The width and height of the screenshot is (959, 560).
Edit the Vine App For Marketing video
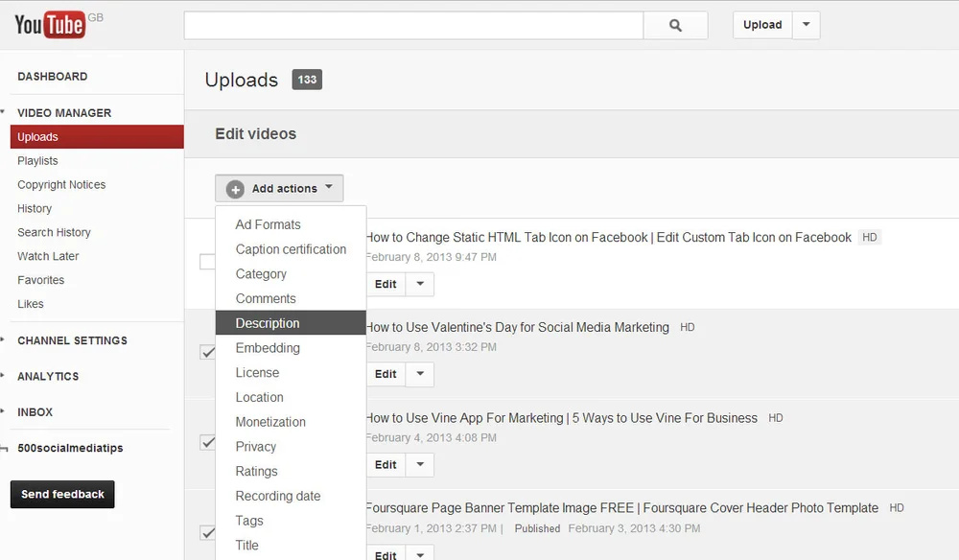point(386,465)
